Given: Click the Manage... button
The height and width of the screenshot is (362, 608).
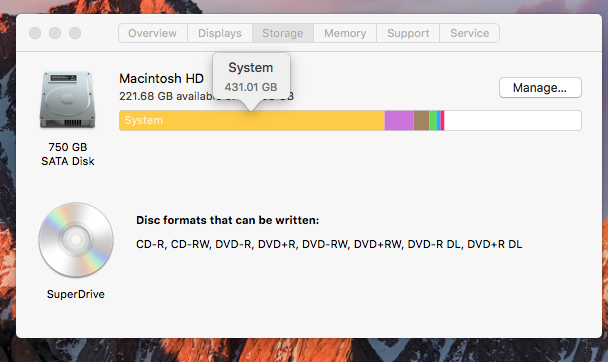Looking at the screenshot, I should pos(540,88).
